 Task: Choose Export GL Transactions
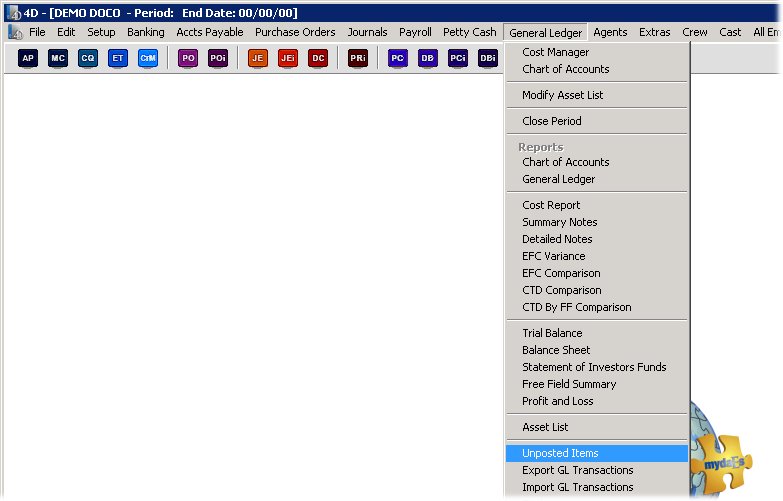point(597,470)
